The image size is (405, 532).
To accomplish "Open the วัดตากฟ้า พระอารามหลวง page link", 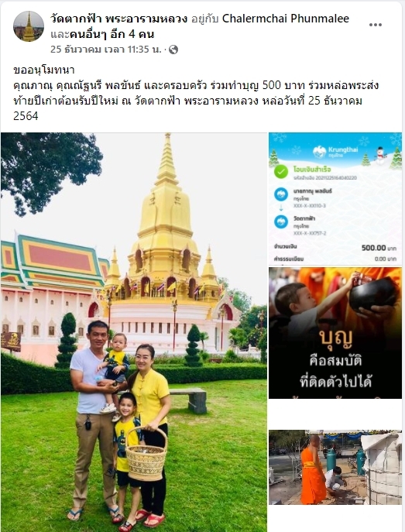I will point(118,19).
